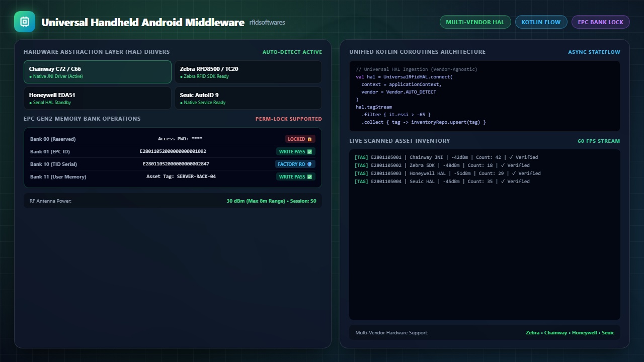
Task: Click the tag row E2801105004 Seuic HAL
Action: [x=442, y=182]
